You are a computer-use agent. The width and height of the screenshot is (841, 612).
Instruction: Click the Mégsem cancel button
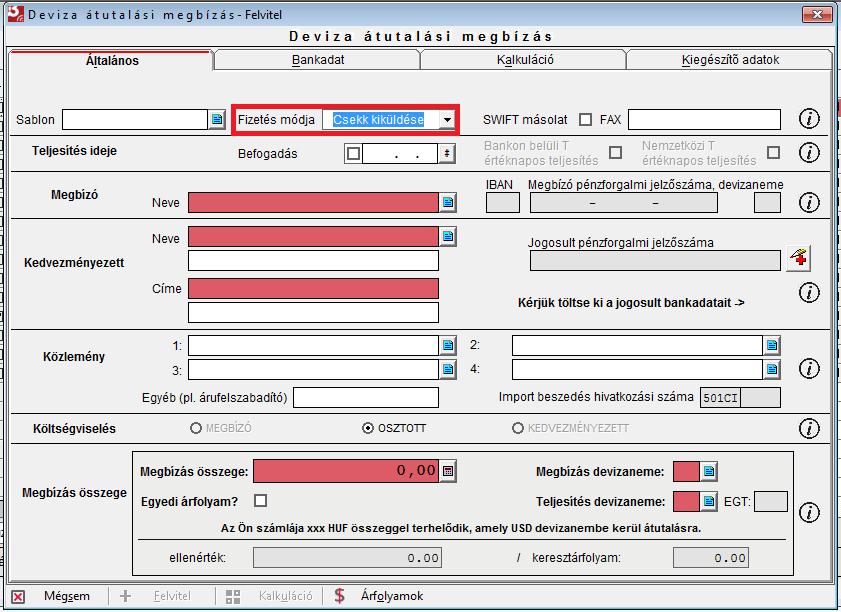[51, 596]
